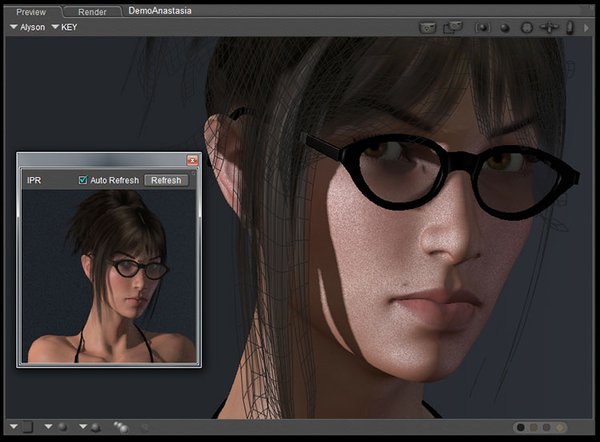Image resolution: width=600 pixels, height=442 pixels.
Task: Open the layout dropdown arrow beside square icon
Action: 14,426
